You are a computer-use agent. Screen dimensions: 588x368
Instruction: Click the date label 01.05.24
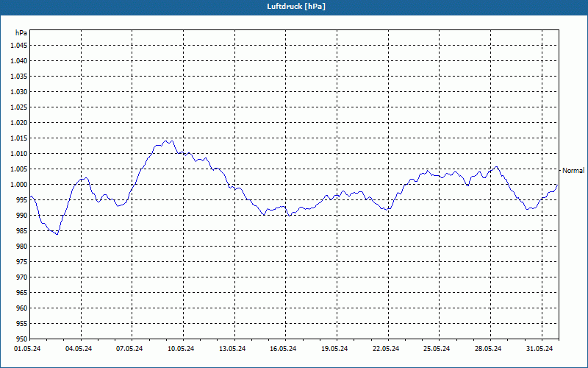tap(27, 349)
